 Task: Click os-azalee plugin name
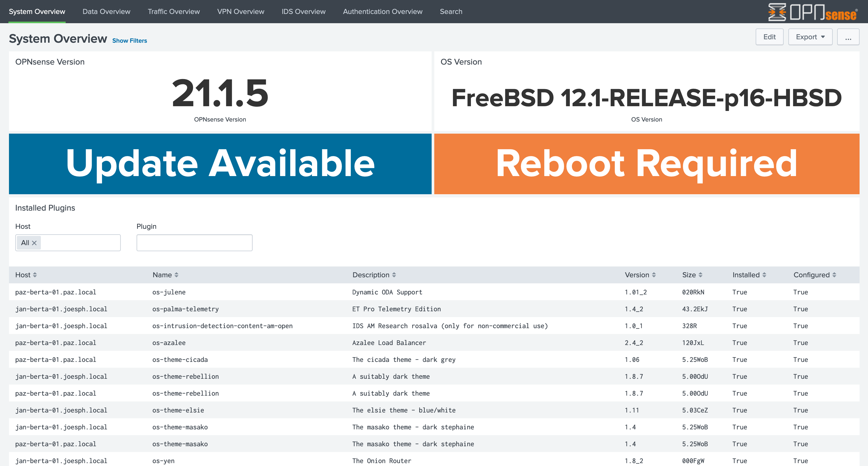point(169,343)
